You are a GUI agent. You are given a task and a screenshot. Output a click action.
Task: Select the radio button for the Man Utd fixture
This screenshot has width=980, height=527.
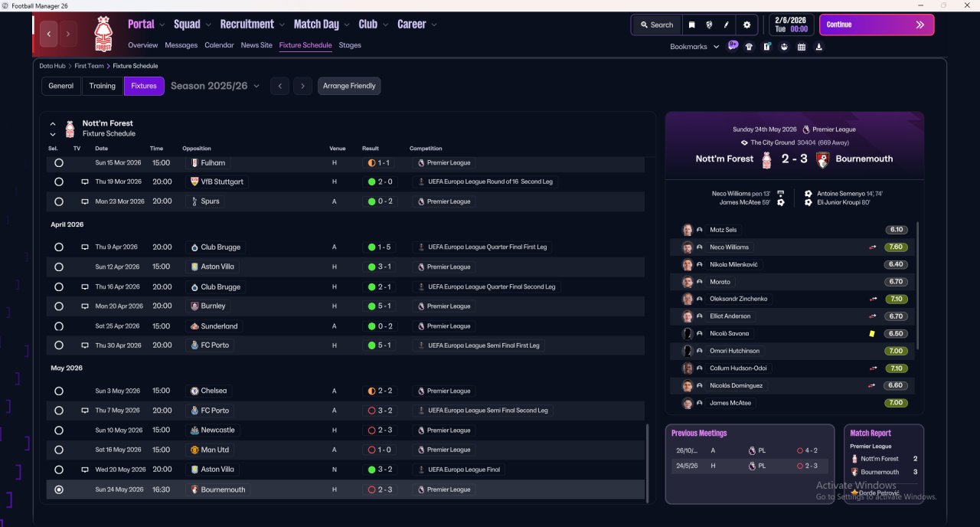point(59,450)
